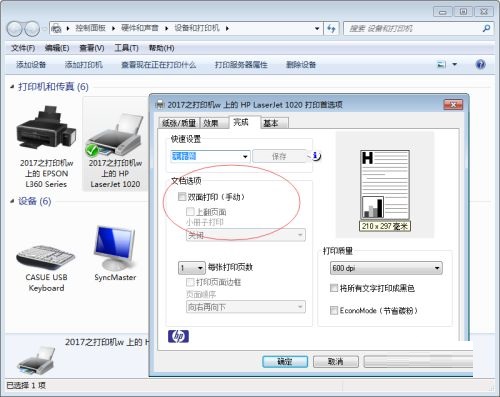Screen dimensions: 500x397
Task: Click the 取消 button
Action: [336, 362]
